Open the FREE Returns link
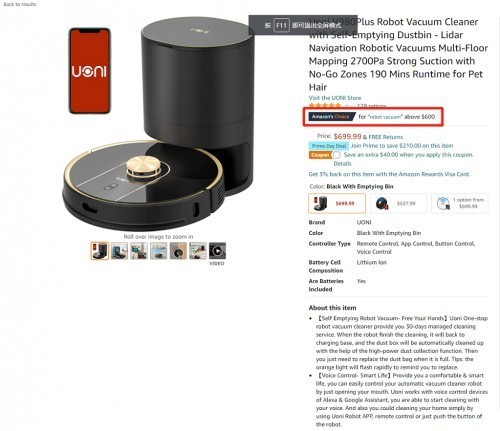The width and height of the screenshot is (500, 431). [x=385, y=137]
